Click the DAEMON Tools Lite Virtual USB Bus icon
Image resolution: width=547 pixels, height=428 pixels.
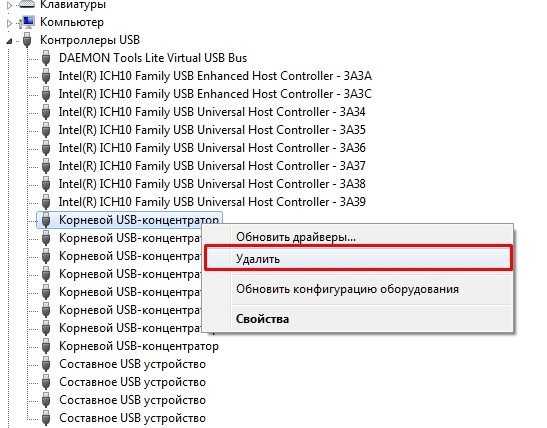click(x=46, y=58)
